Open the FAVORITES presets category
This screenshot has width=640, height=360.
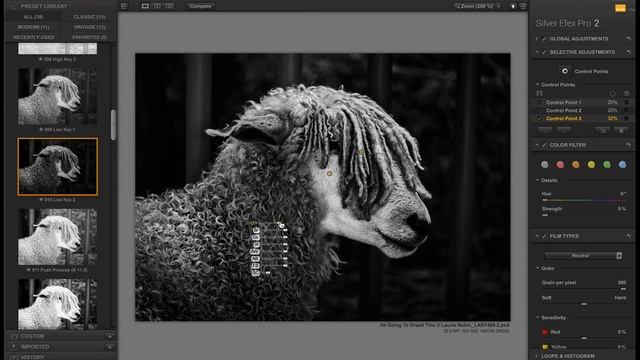coord(89,37)
